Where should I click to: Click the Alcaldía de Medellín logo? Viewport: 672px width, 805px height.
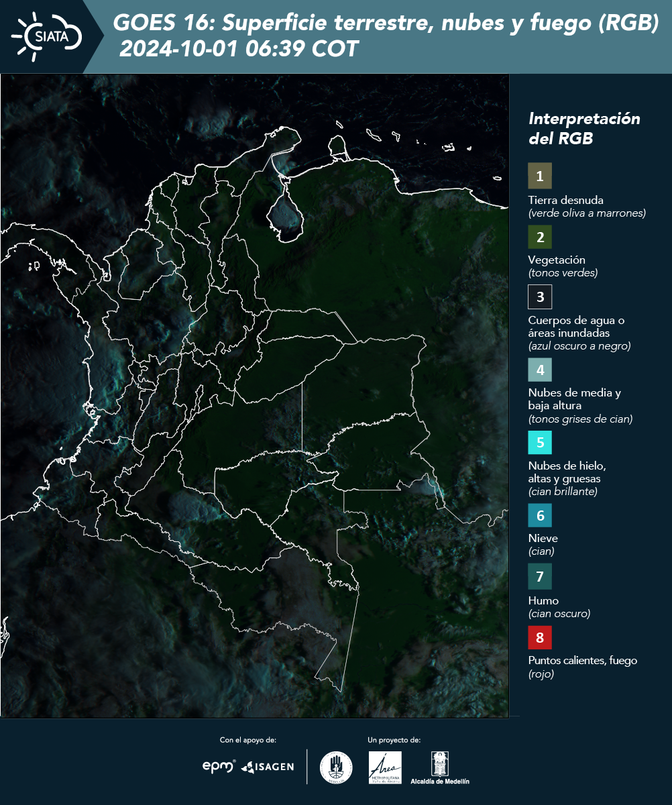[x=440, y=767]
